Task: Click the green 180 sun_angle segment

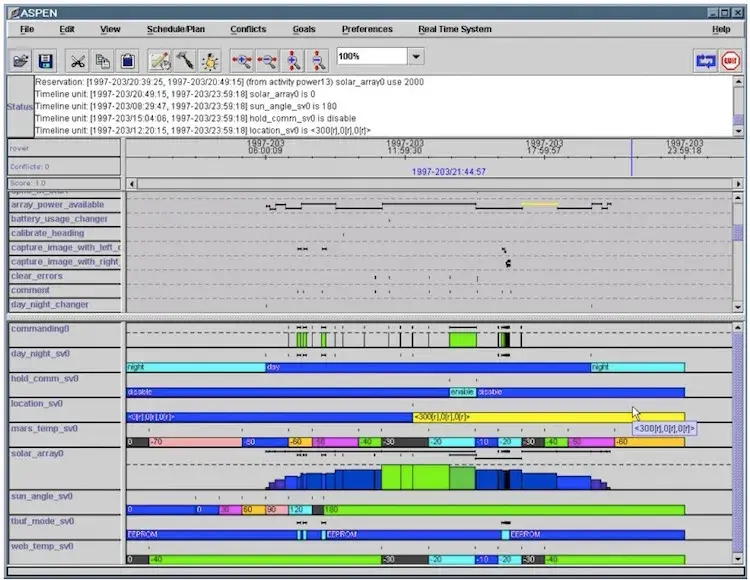Action: pyautogui.click(x=504, y=510)
